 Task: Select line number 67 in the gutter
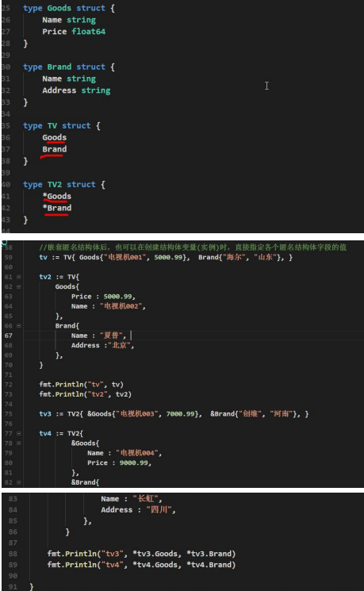pyautogui.click(x=8, y=336)
